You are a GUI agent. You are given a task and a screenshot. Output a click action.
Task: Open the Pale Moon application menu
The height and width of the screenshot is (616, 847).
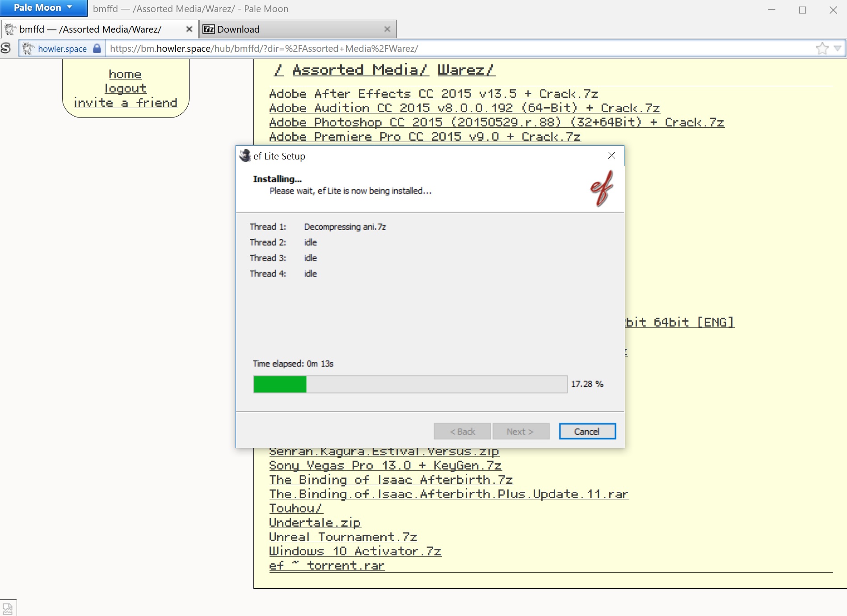coord(43,8)
